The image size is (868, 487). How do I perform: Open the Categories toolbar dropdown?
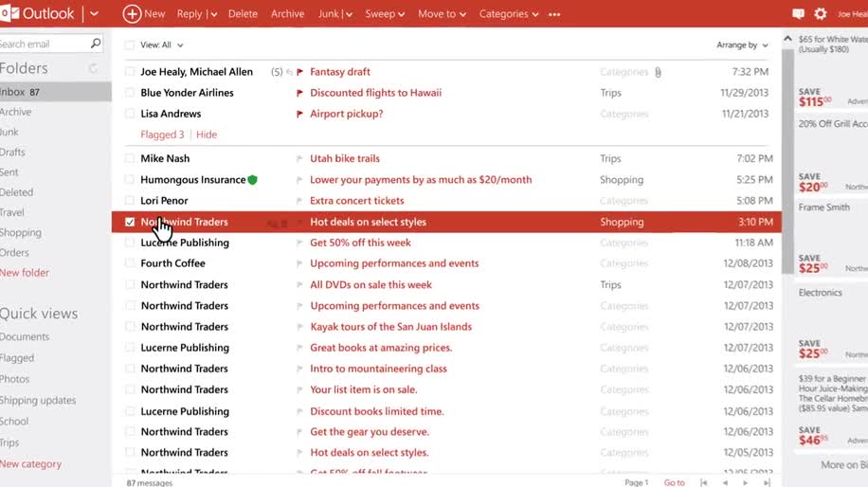[x=509, y=14]
